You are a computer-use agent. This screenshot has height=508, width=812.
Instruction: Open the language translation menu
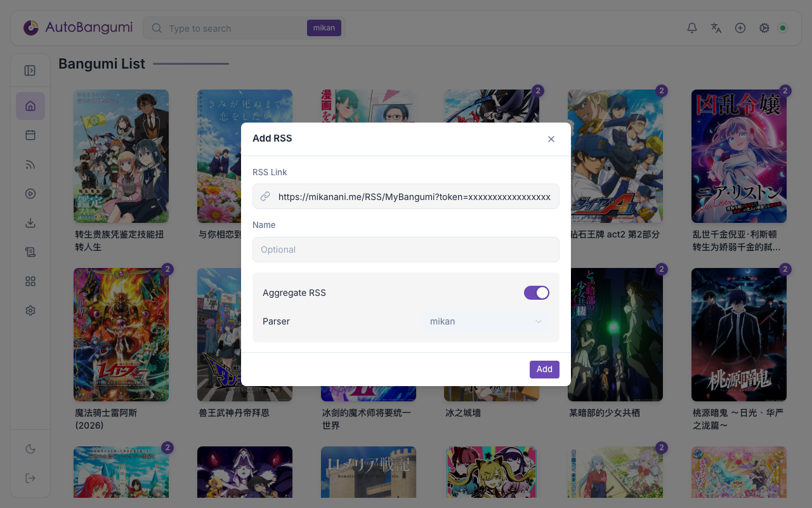pyautogui.click(x=716, y=28)
